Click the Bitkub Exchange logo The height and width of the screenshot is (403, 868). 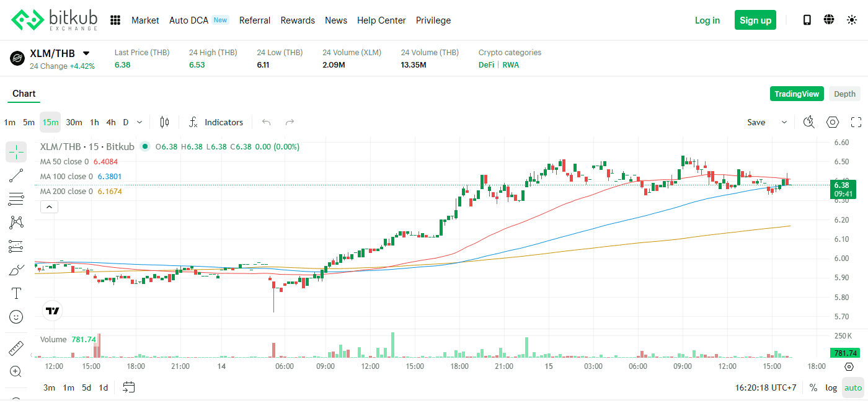pyautogui.click(x=55, y=20)
